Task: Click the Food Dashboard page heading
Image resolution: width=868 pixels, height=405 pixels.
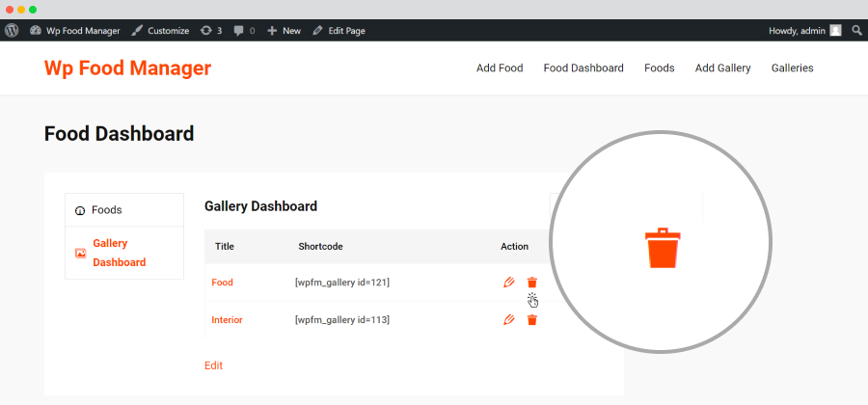Action: [119, 134]
